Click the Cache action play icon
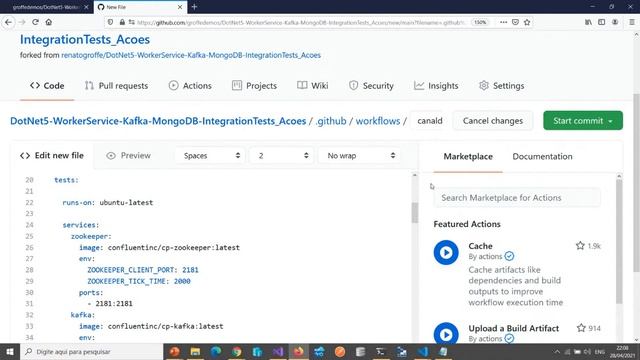 pos(446,253)
